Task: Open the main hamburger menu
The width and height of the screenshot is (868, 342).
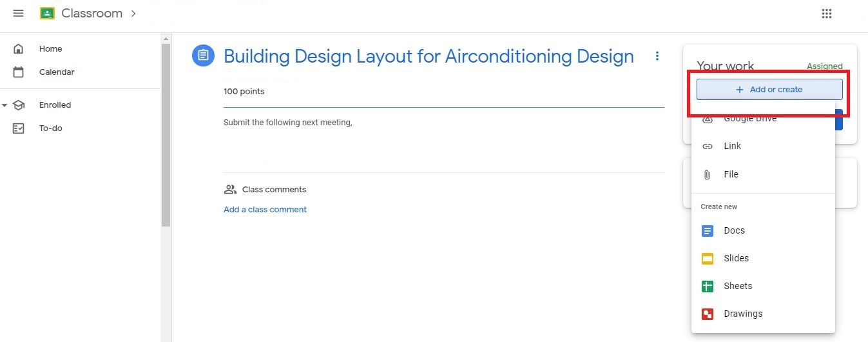Action: pos(18,14)
